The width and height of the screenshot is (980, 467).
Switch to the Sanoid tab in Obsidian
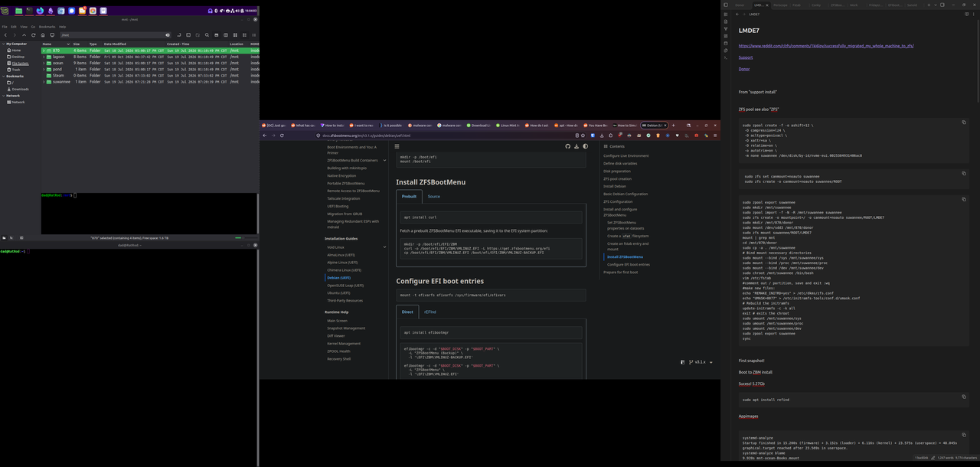pyautogui.click(x=912, y=5)
